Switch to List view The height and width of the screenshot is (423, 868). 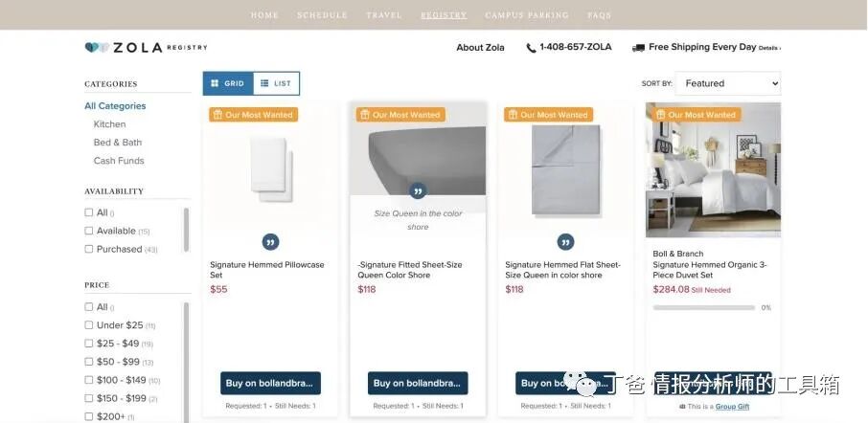276,83
